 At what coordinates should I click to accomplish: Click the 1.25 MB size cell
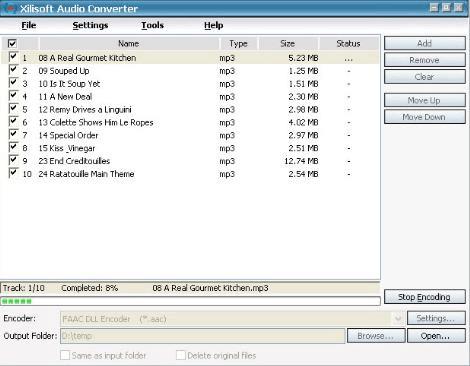pos(303,71)
